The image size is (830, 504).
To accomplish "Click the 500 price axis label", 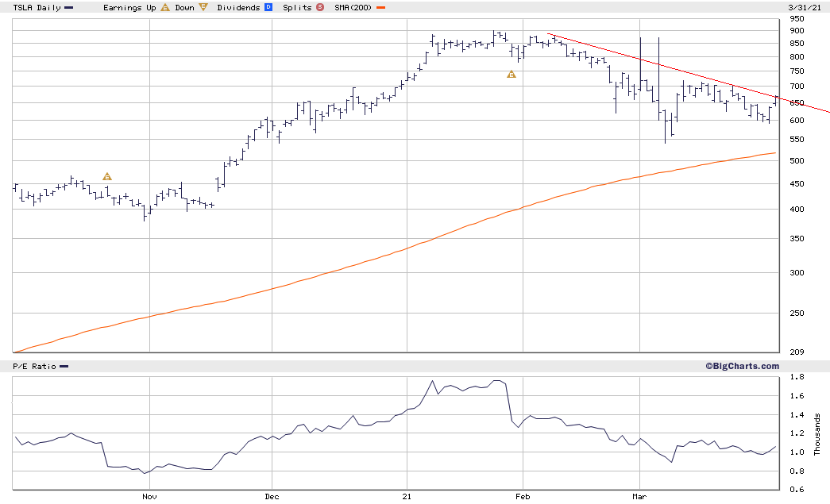I will [x=797, y=160].
